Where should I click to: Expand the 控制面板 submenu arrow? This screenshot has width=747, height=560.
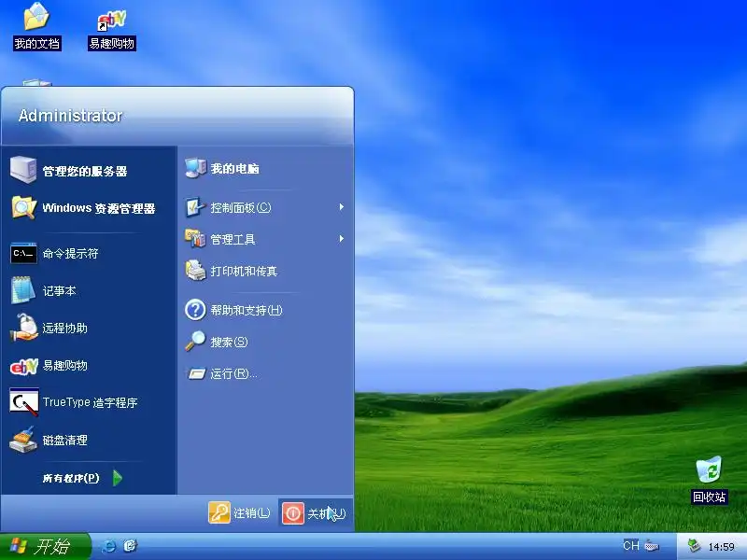[x=342, y=207]
